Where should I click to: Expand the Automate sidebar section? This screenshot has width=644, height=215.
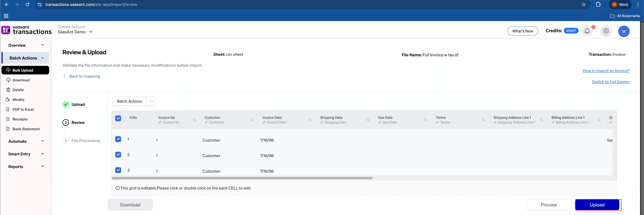(26, 141)
